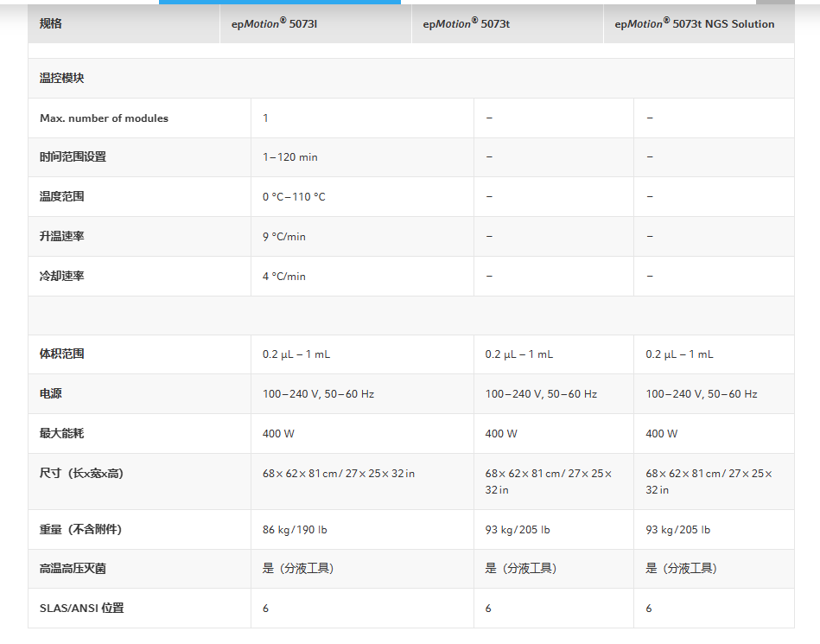Image resolution: width=820 pixels, height=644 pixels.
Task: Click the 重量（不含附件）row label
Action: 80,529
